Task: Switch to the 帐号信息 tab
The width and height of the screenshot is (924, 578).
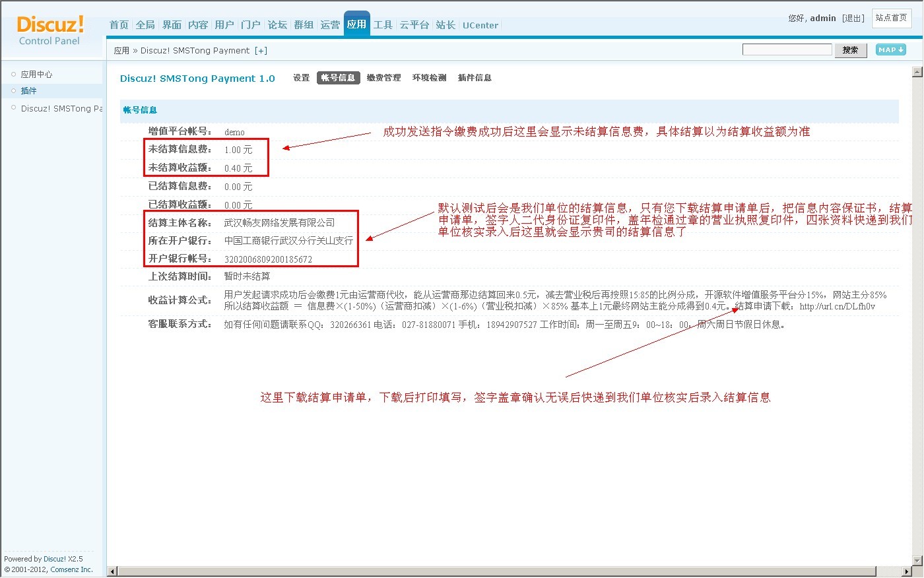Action: (x=339, y=78)
